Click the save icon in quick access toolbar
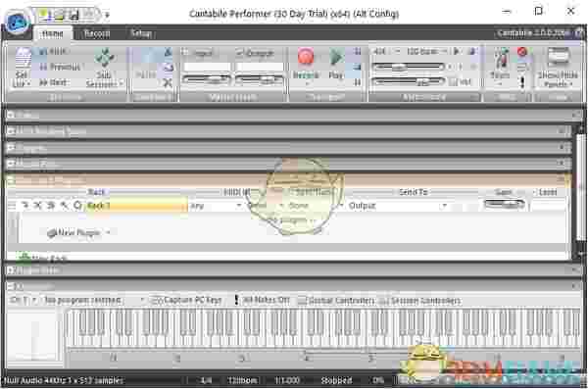The height and width of the screenshot is (389, 588). pyautogui.click(x=74, y=15)
